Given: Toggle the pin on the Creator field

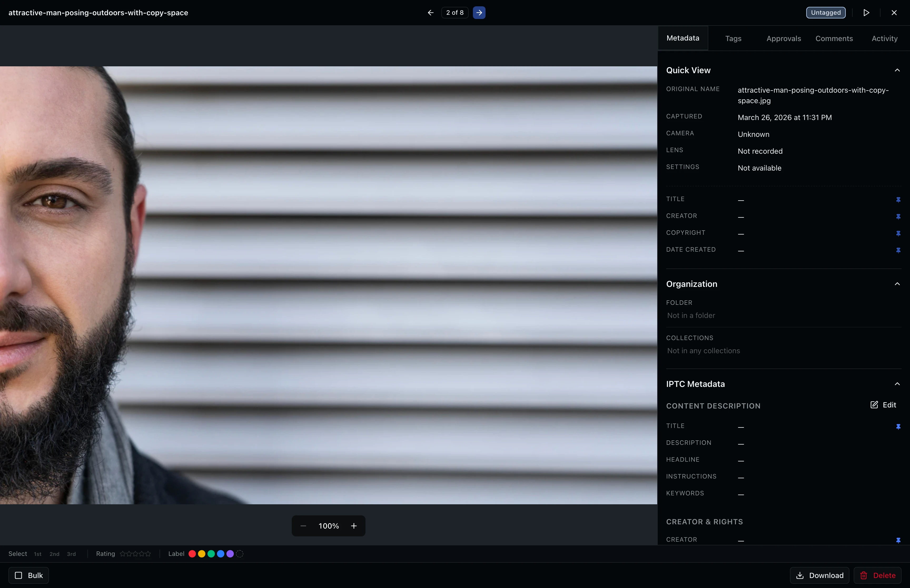Looking at the screenshot, I should pos(898,217).
